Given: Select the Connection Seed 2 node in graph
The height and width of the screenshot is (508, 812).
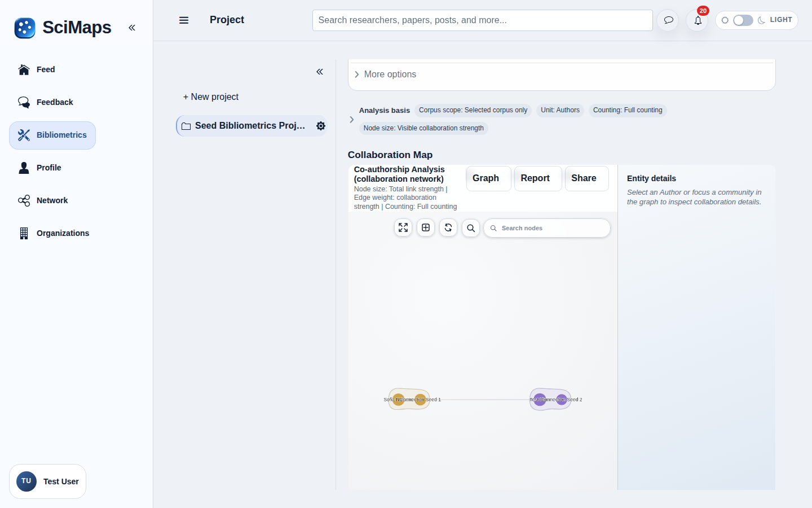Looking at the screenshot, I should (562, 400).
